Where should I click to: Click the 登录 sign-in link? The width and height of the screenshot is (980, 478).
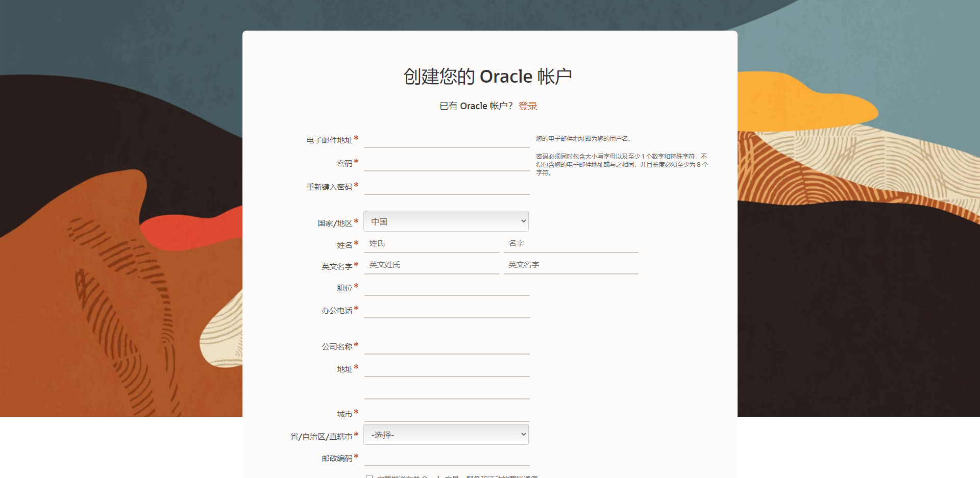click(528, 106)
